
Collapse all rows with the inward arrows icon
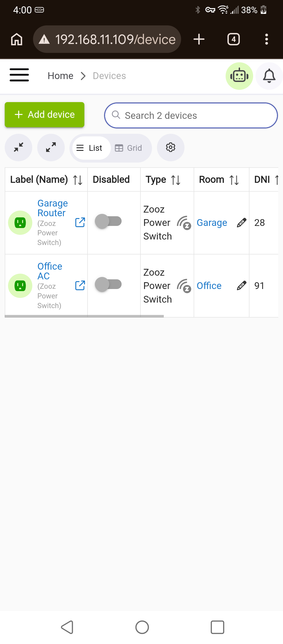(19, 147)
